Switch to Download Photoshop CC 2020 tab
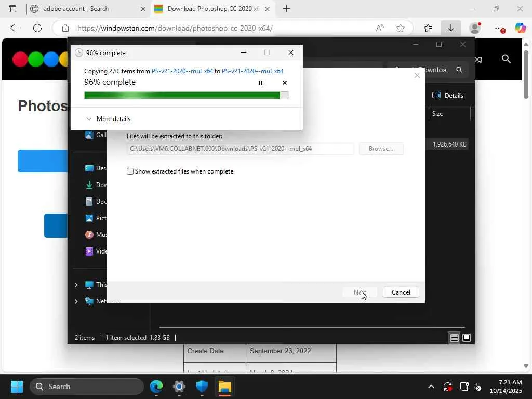 tap(212, 9)
